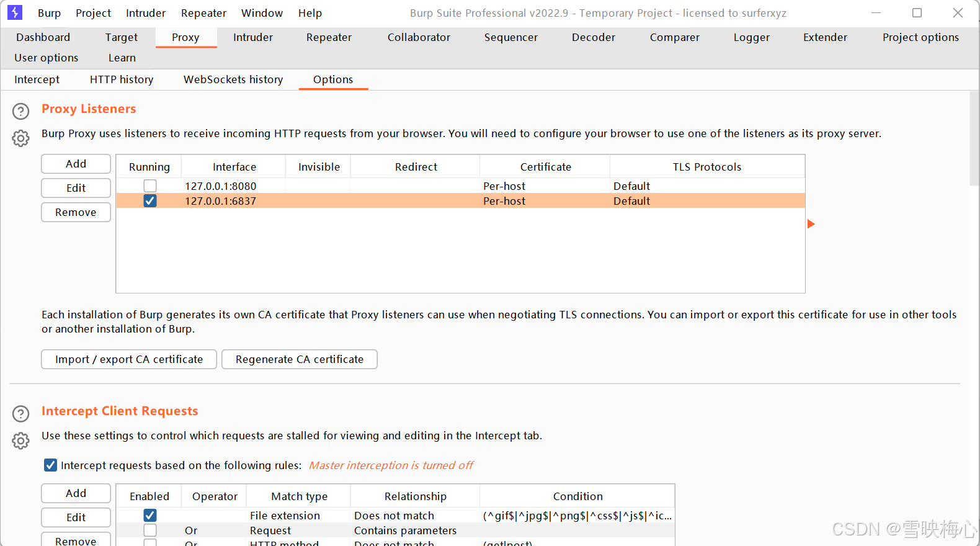Switch to the HTTP history sub-tab
Image resolution: width=980 pixels, height=546 pixels.
click(x=122, y=79)
